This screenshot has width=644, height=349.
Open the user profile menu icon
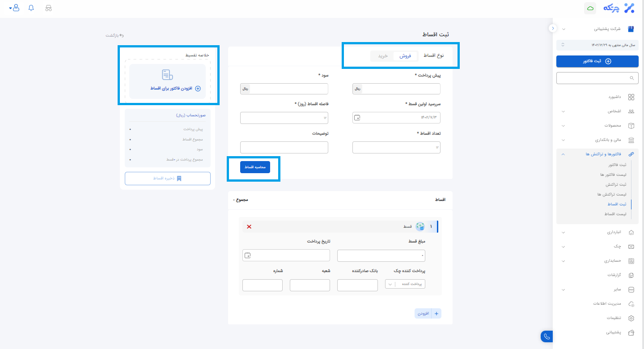tap(15, 8)
